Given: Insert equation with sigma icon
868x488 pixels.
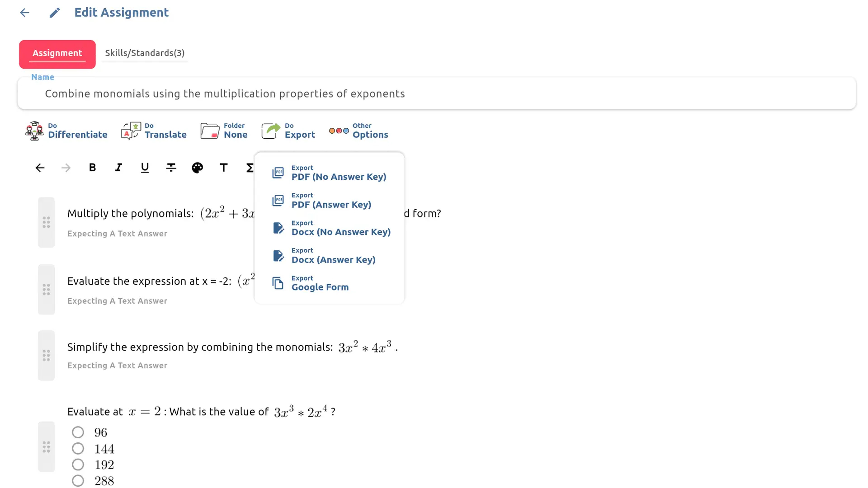Looking at the screenshot, I should 249,168.
